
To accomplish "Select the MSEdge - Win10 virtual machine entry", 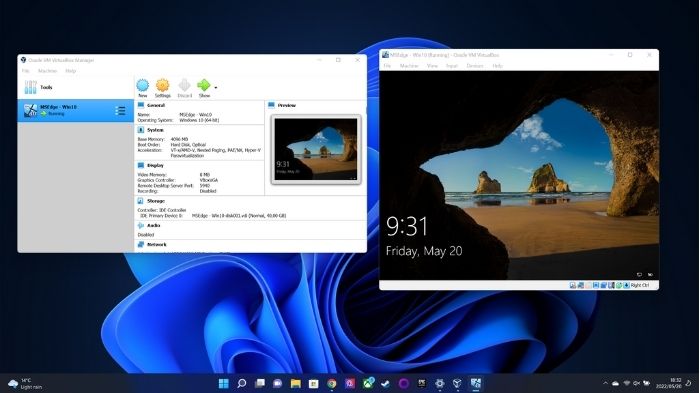I will coord(75,111).
